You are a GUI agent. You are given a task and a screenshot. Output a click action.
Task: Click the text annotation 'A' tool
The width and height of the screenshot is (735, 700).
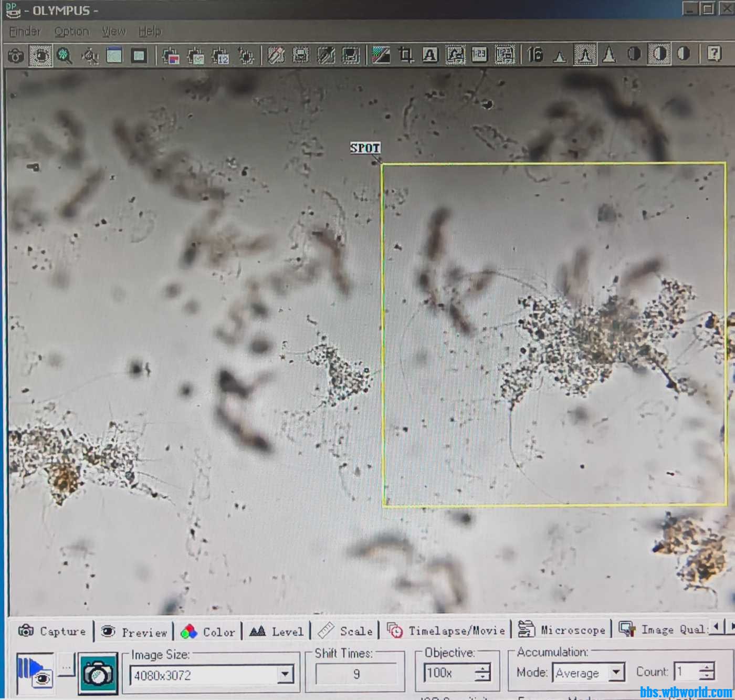(430, 55)
